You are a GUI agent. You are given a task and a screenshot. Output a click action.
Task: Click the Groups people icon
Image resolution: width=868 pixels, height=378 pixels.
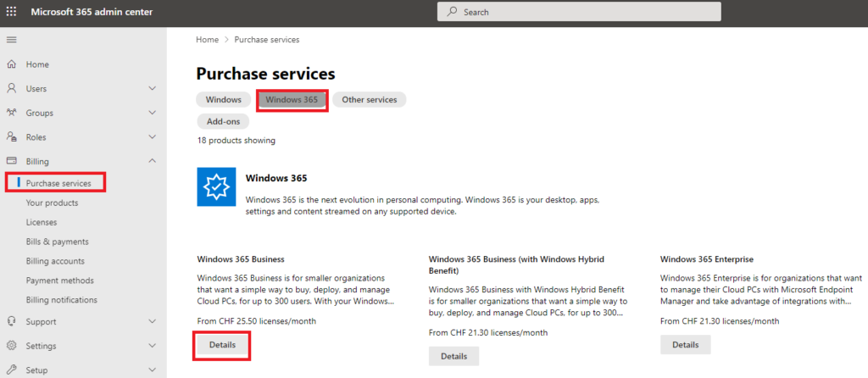point(11,113)
